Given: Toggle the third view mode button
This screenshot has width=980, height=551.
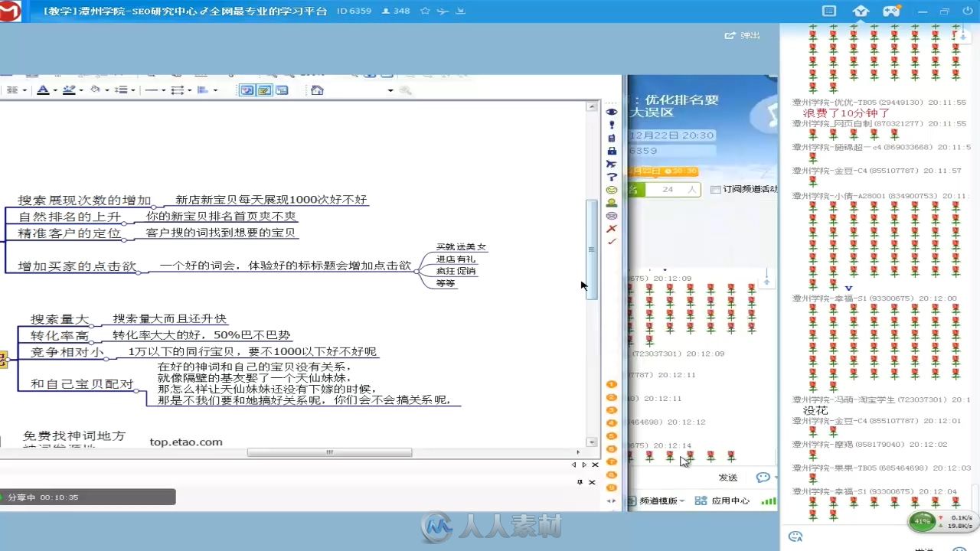Looking at the screenshot, I should tap(282, 90).
